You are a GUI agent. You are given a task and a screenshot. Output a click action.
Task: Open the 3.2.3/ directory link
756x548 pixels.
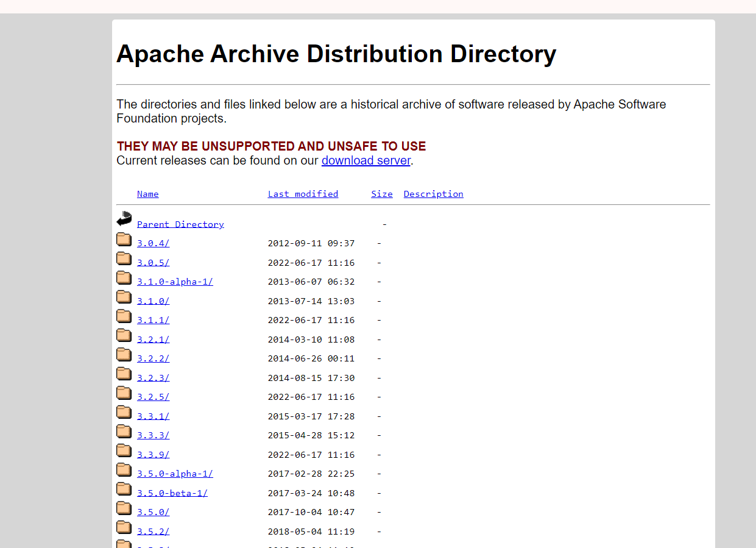153,378
